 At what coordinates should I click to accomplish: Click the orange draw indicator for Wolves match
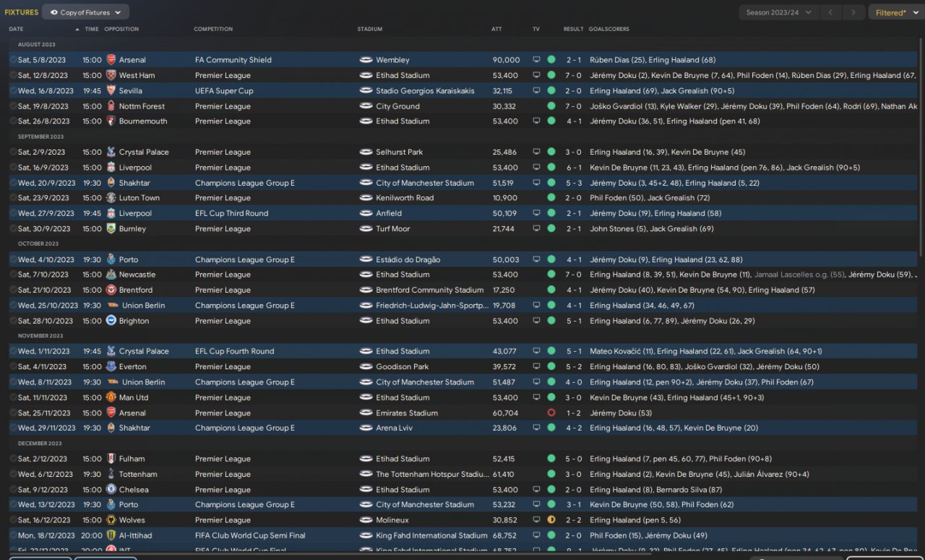coord(551,520)
